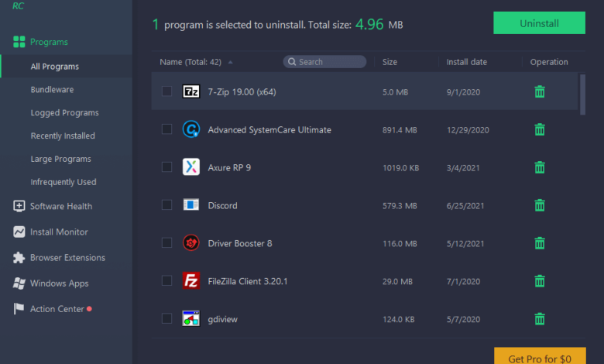Collapse the Programs sidebar section
This screenshot has height=364, width=604.
[x=48, y=42]
